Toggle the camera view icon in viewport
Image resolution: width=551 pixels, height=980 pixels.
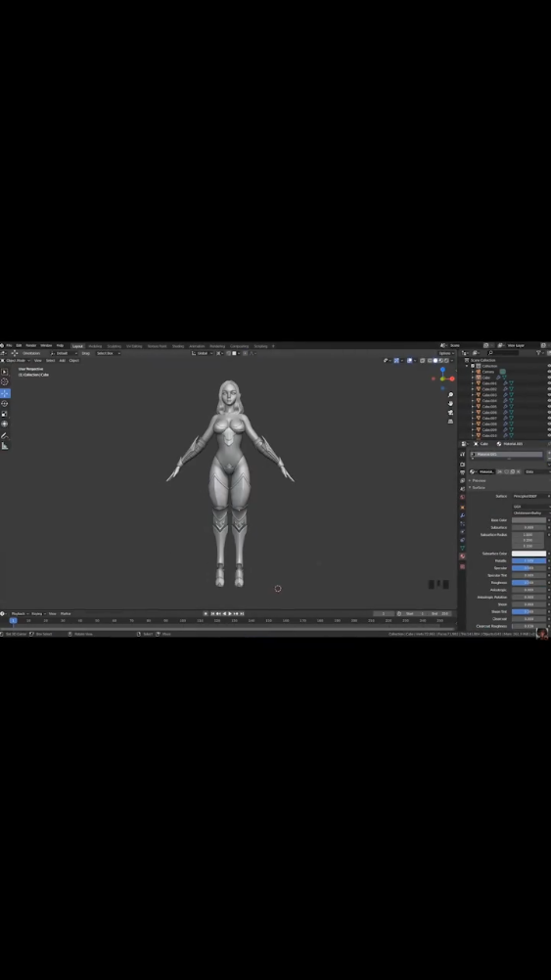(x=450, y=413)
